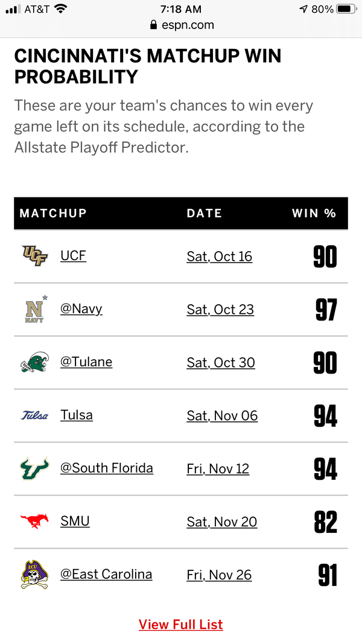Open the @Navy team page link

point(81,309)
